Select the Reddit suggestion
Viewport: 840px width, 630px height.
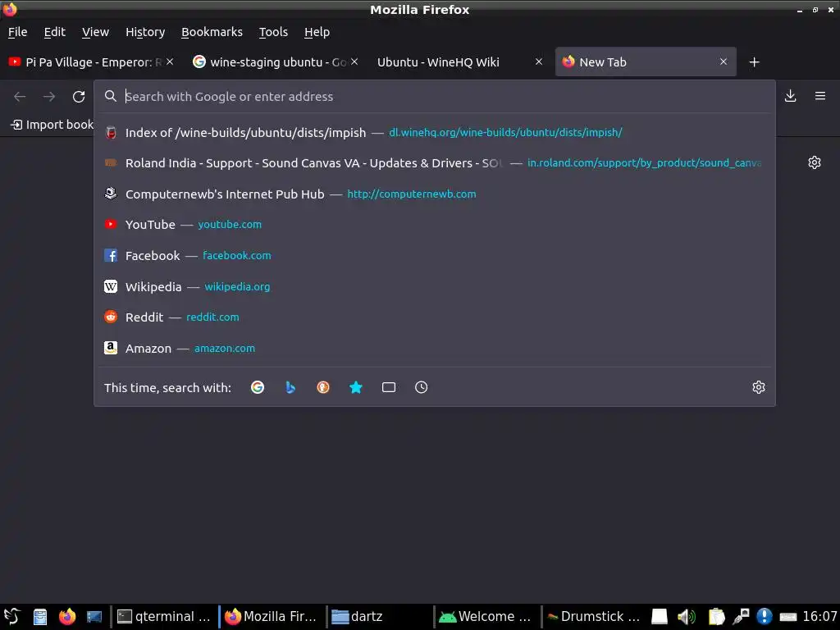pyautogui.click(x=435, y=317)
